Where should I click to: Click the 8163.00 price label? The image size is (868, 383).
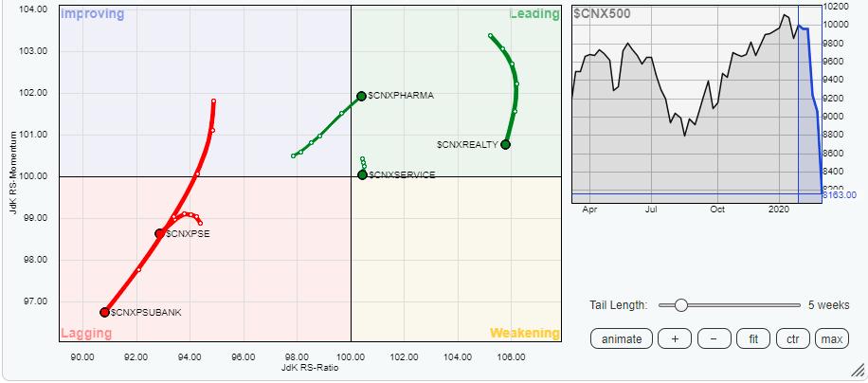[839, 194]
